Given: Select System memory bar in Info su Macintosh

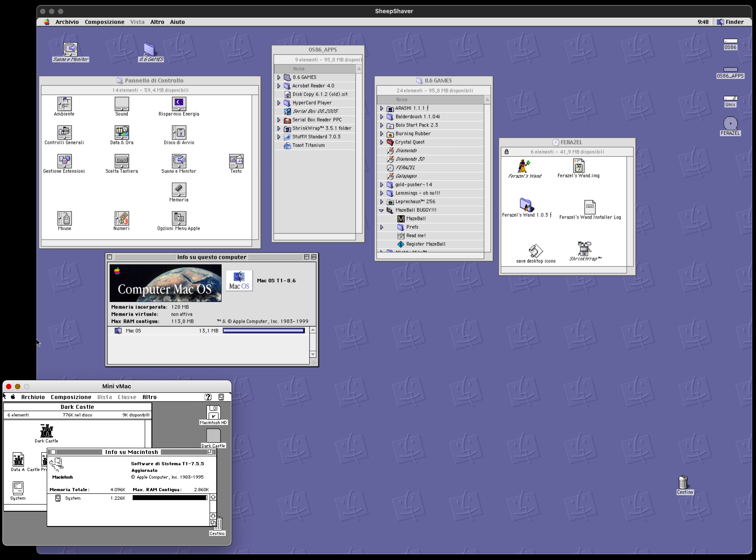Looking at the screenshot, I should click(170, 498).
